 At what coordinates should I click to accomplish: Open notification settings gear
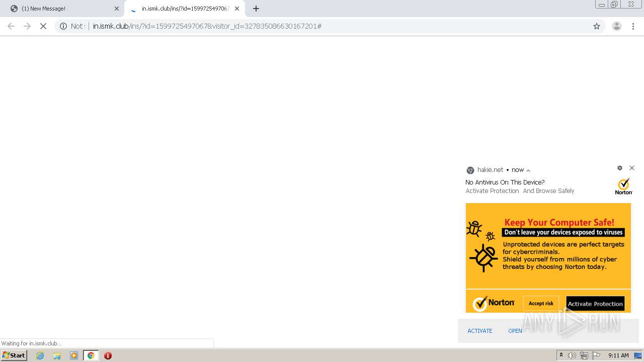point(620,168)
